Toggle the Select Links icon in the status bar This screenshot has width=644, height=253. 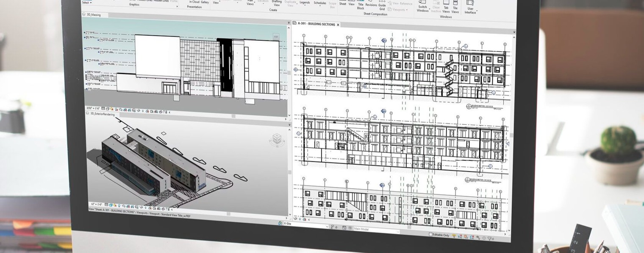pos(454,236)
